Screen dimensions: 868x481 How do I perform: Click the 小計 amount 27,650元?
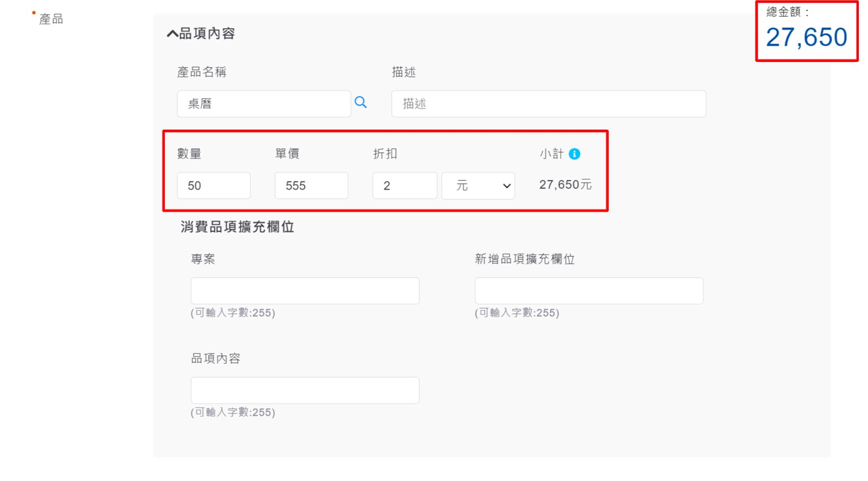565,185
